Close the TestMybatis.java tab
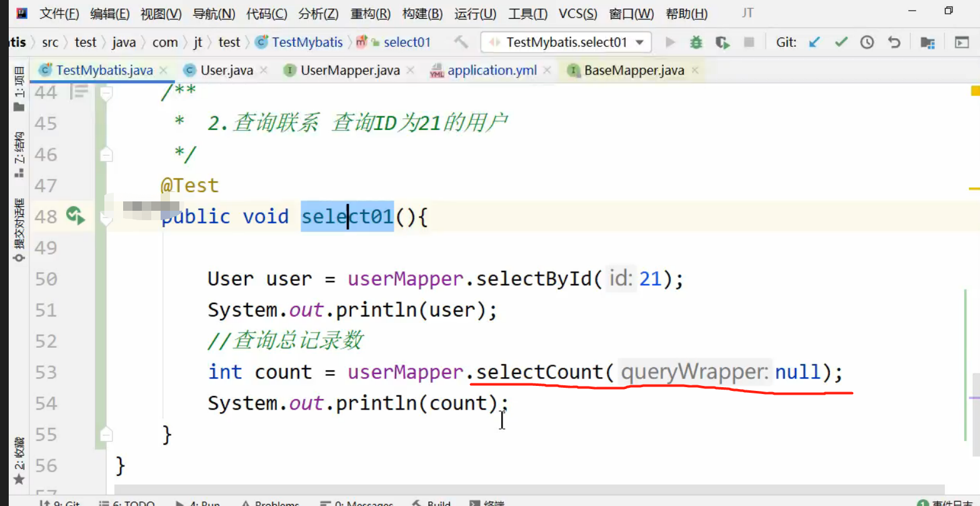Image resolution: width=980 pixels, height=506 pixels. coord(164,71)
